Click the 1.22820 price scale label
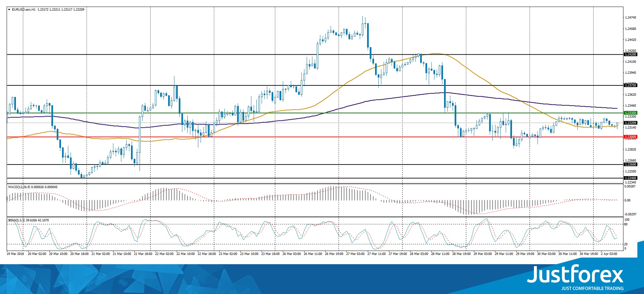The image size is (644, 294). coord(630,149)
